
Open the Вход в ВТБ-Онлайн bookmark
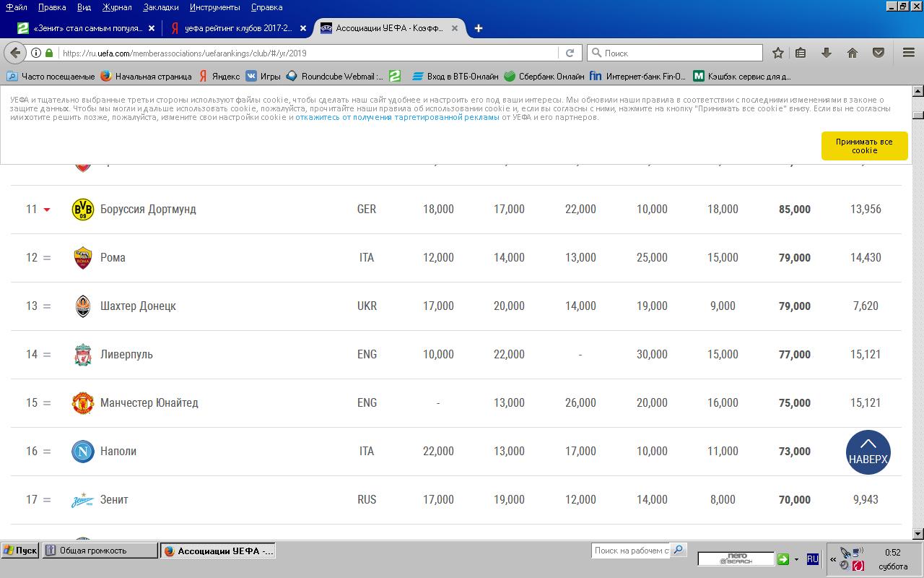[x=456, y=76]
